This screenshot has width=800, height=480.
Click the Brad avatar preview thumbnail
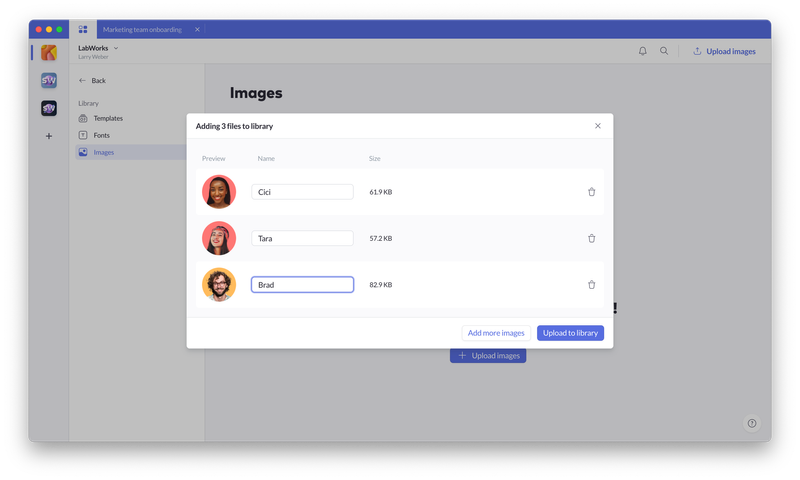(219, 285)
